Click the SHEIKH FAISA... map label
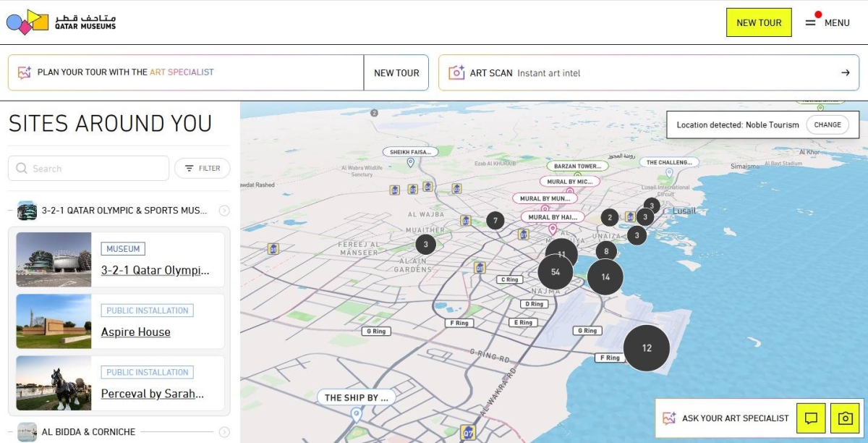 click(x=411, y=152)
